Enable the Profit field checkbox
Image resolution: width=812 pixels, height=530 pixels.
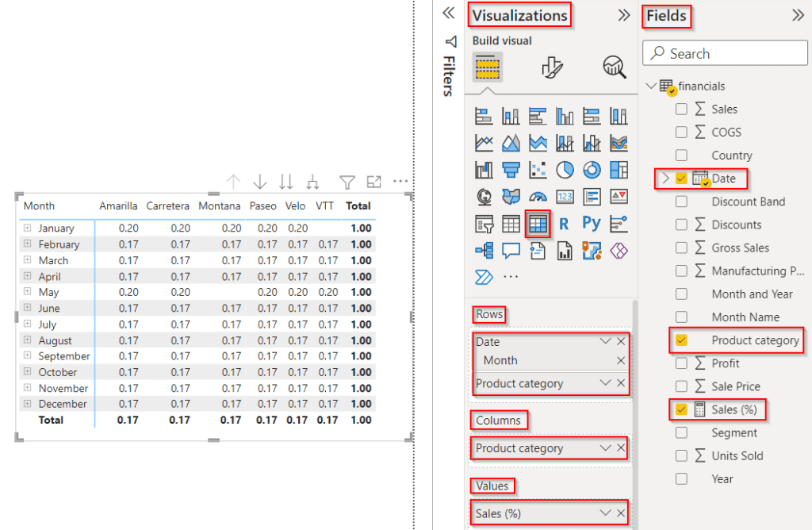(681, 363)
